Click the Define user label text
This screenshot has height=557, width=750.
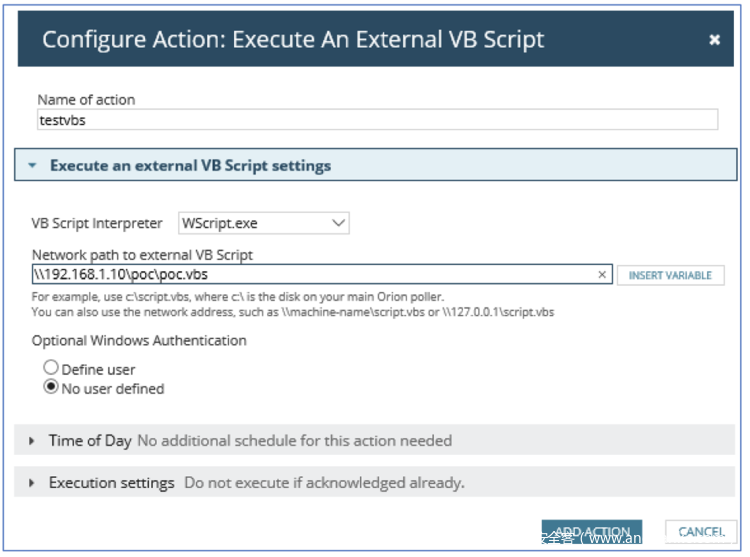[x=98, y=369]
